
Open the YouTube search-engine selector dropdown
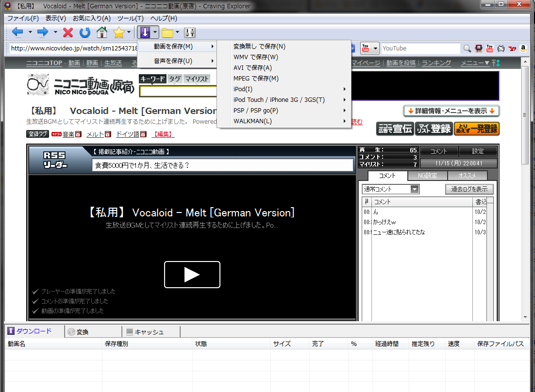[375, 49]
